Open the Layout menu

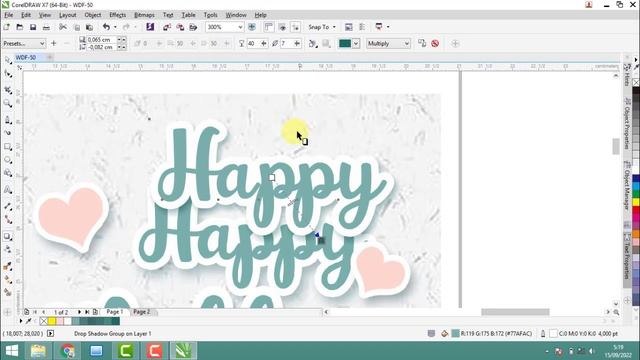67,15
